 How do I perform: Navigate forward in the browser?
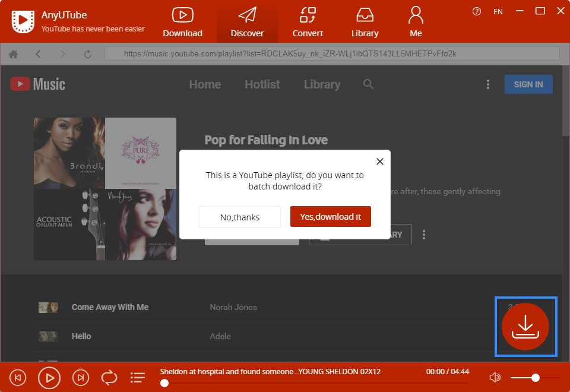click(63, 54)
